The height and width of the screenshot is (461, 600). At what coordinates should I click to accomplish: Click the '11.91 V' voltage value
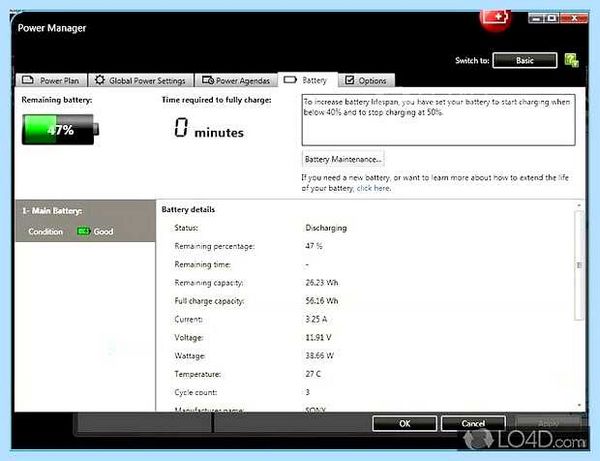click(x=318, y=337)
